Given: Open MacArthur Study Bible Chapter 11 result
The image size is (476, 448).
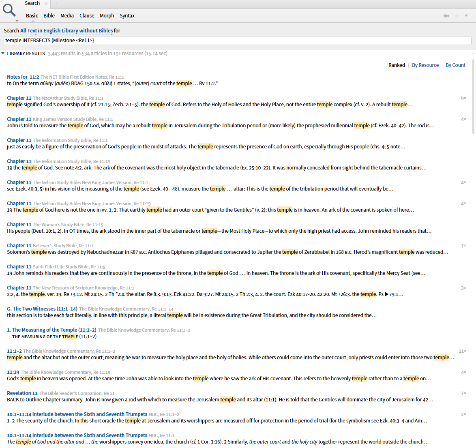Looking at the screenshot, I should [19, 98].
